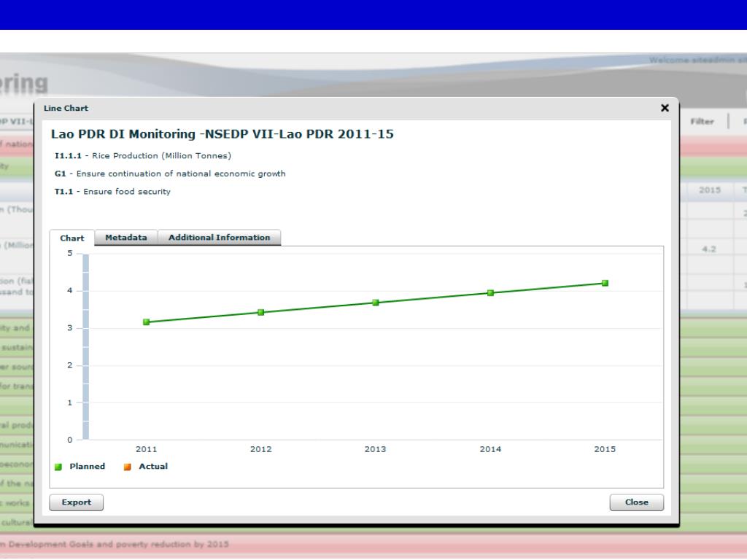Click the Close button

pyautogui.click(x=636, y=502)
